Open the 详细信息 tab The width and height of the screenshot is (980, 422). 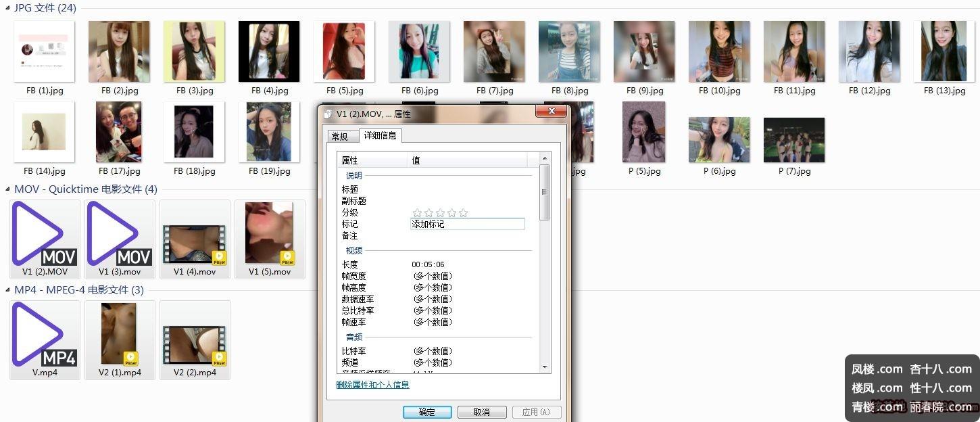pos(380,135)
